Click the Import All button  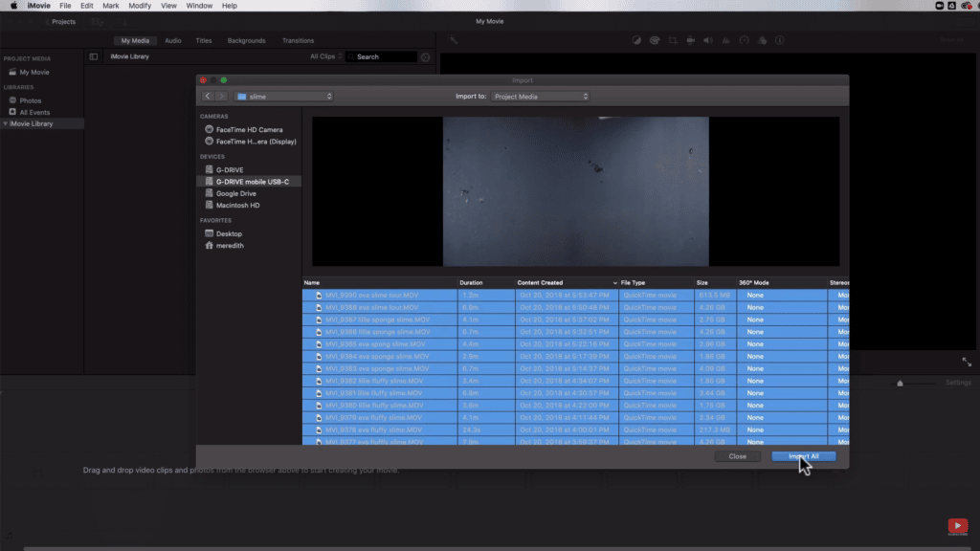[x=803, y=456]
